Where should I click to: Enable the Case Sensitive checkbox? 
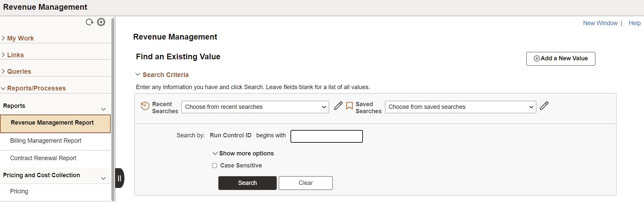pos(215,165)
